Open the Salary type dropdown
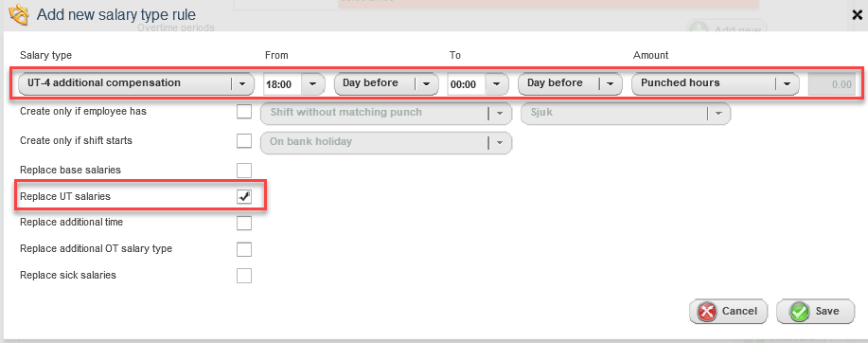The width and height of the screenshot is (868, 343). 135,83
